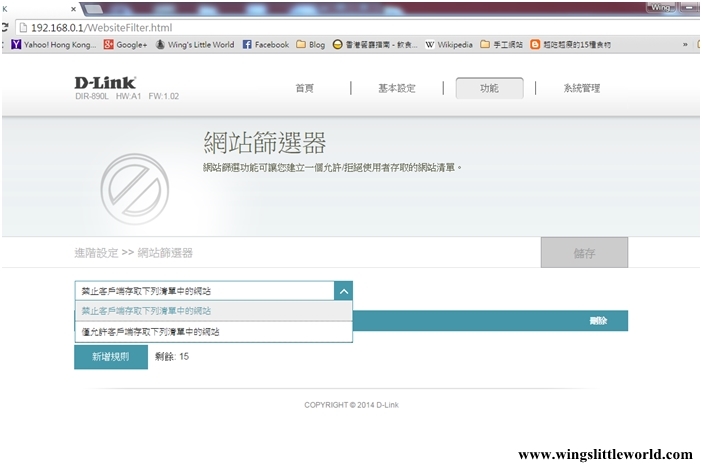Click the D-Link logo
Viewport: 702px width, 469px height.
(105, 82)
